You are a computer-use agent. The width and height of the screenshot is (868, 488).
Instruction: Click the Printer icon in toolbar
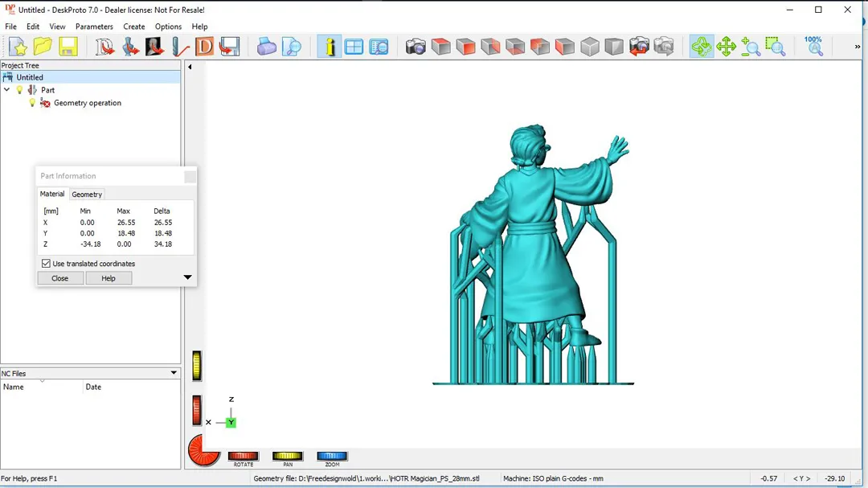(x=267, y=47)
